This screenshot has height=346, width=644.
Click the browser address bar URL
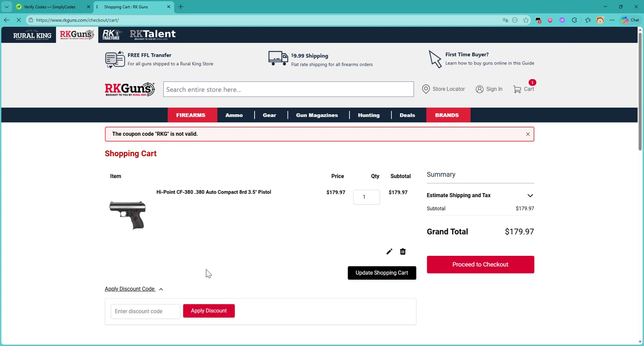[77, 20]
